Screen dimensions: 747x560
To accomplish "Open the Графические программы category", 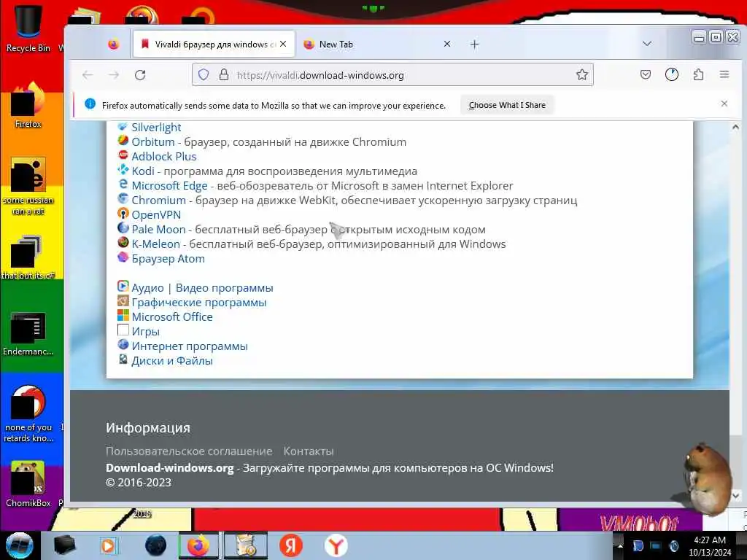I will click(198, 303).
